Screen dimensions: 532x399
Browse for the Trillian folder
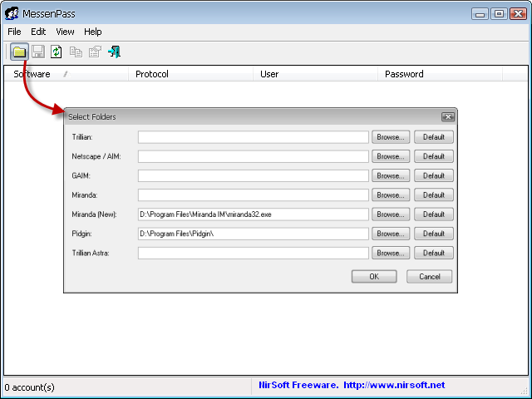point(391,137)
